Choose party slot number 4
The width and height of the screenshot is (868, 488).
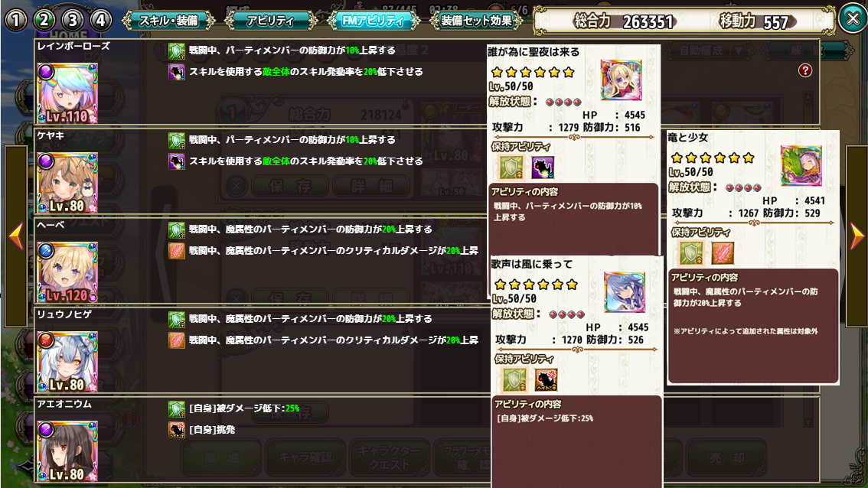click(101, 20)
